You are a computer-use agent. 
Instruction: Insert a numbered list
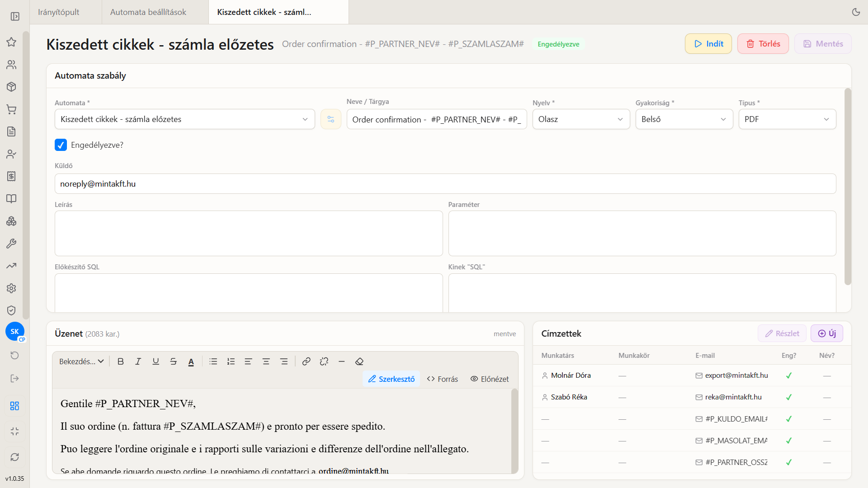(x=231, y=361)
